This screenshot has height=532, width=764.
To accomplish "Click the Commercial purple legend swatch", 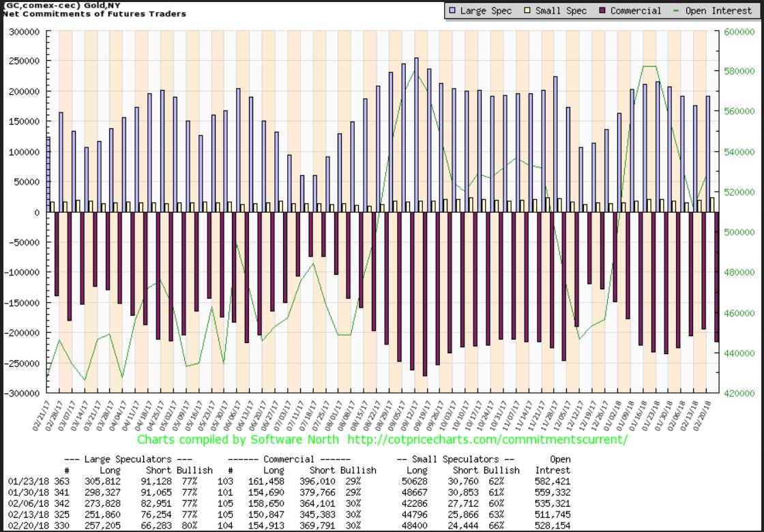I will coord(602,11).
